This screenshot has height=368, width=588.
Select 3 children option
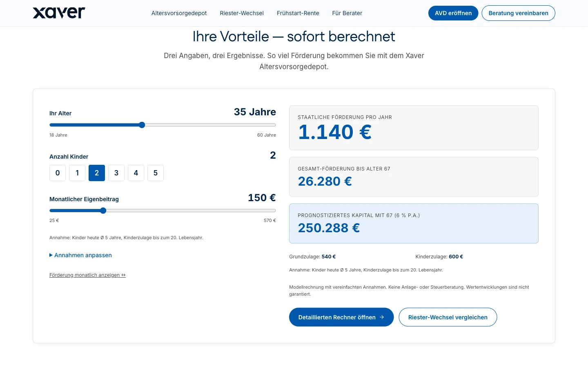click(x=116, y=173)
